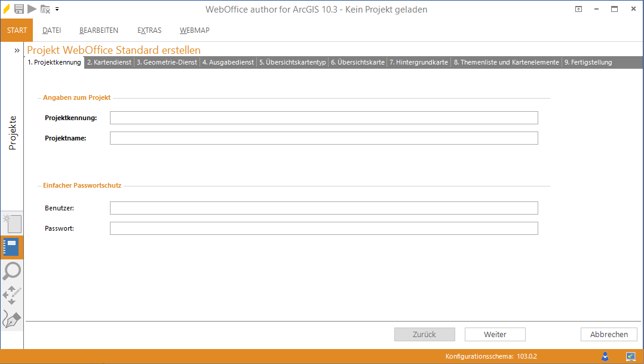This screenshot has height=364, width=644.
Task: Click the play arrow icon in title bar
Action: [x=32, y=9]
